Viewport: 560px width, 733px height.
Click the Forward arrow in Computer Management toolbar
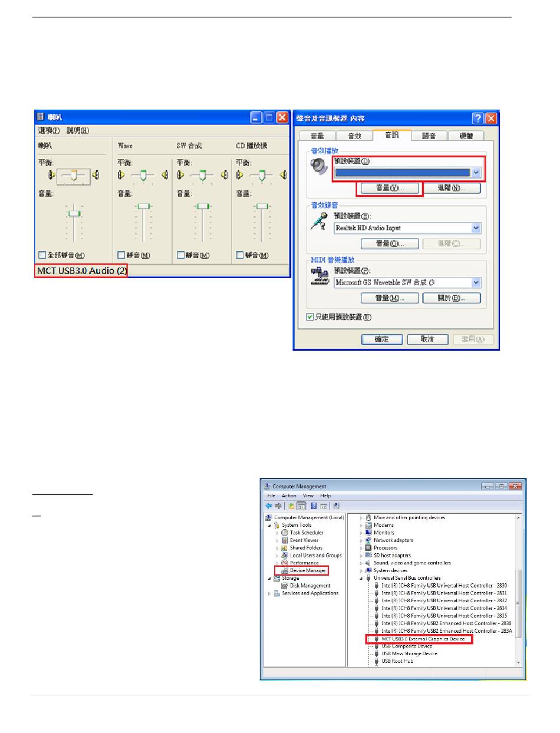[278, 506]
